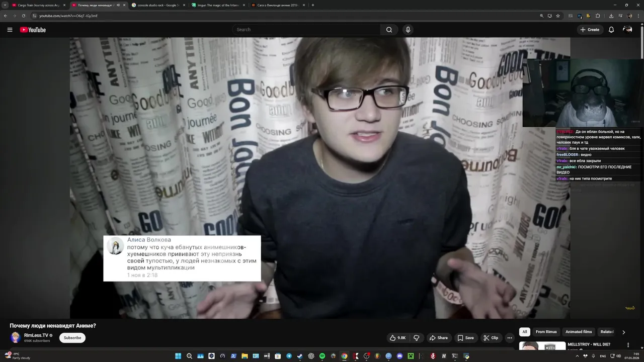Dislike the video with thumbs down

coord(416,338)
